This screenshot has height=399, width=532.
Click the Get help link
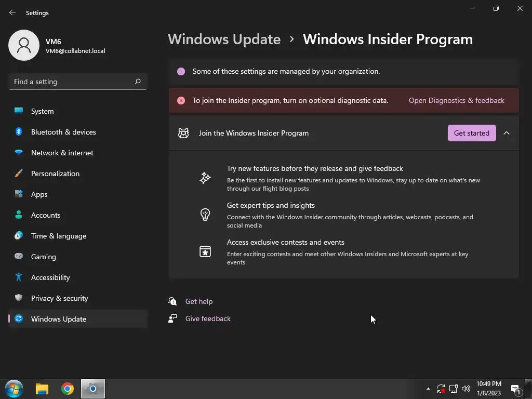[x=199, y=301]
